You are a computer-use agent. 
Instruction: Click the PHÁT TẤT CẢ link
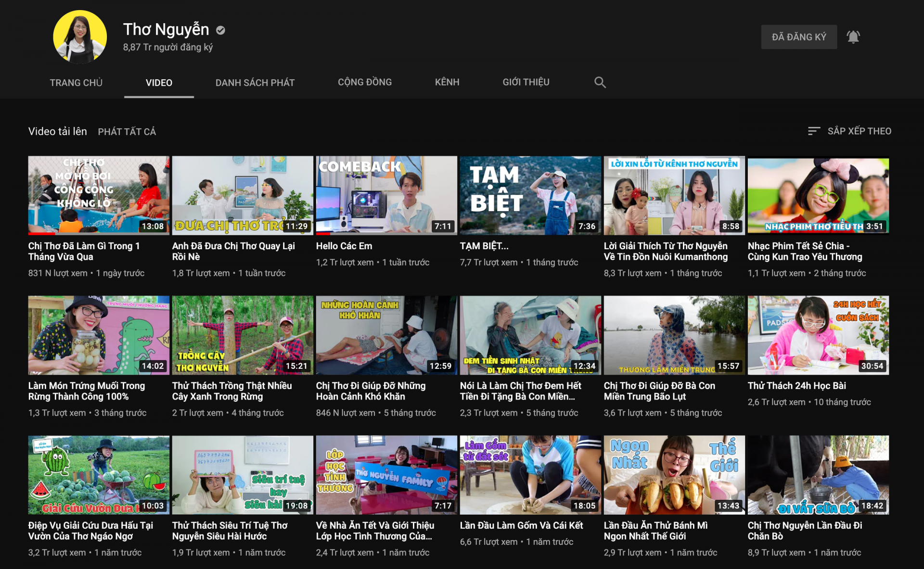click(127, 131)
